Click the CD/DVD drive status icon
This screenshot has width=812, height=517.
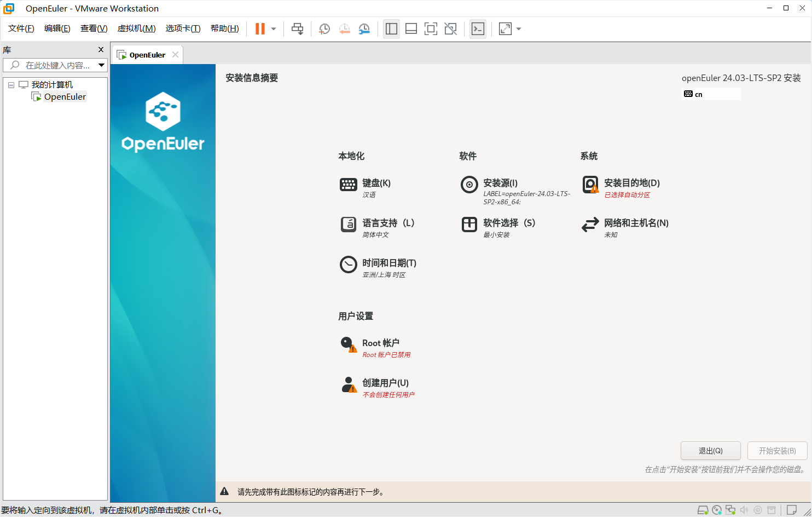tap(717, 510)
